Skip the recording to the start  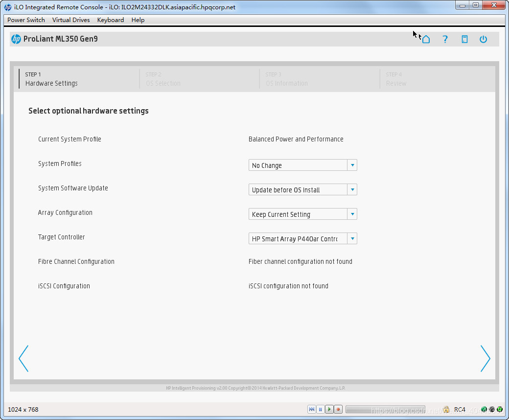tap(312, 409)
